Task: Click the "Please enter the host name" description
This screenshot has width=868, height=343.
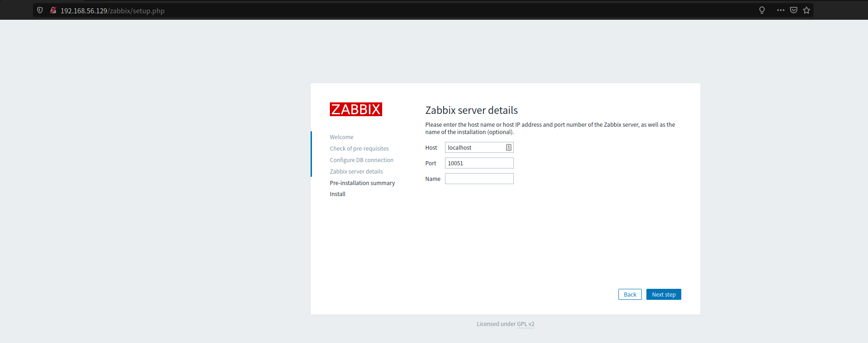Action: (550, 128)
